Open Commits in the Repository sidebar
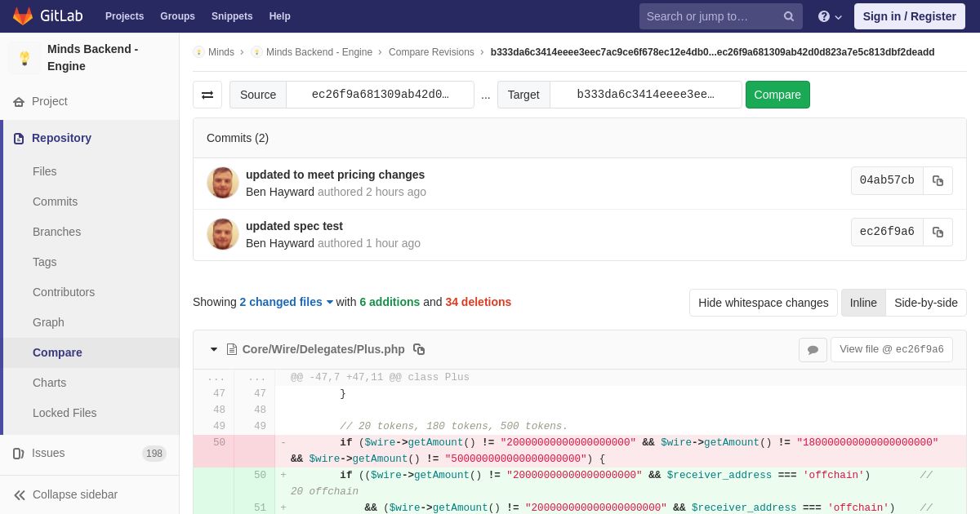Image resolution: width=980 pixels, height=514 pixels. pyautogui.click(x=55, y=202)
